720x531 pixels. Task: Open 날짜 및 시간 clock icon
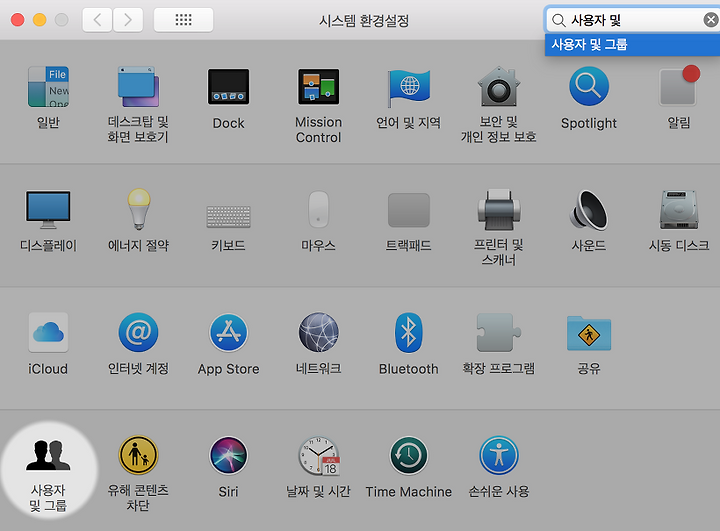tap(319, 455)
